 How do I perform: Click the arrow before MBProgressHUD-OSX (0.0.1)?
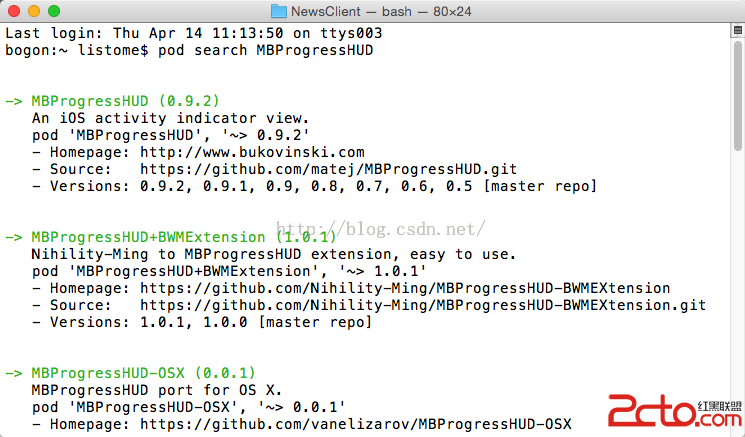pyautogui.click(x=14, y=373)
